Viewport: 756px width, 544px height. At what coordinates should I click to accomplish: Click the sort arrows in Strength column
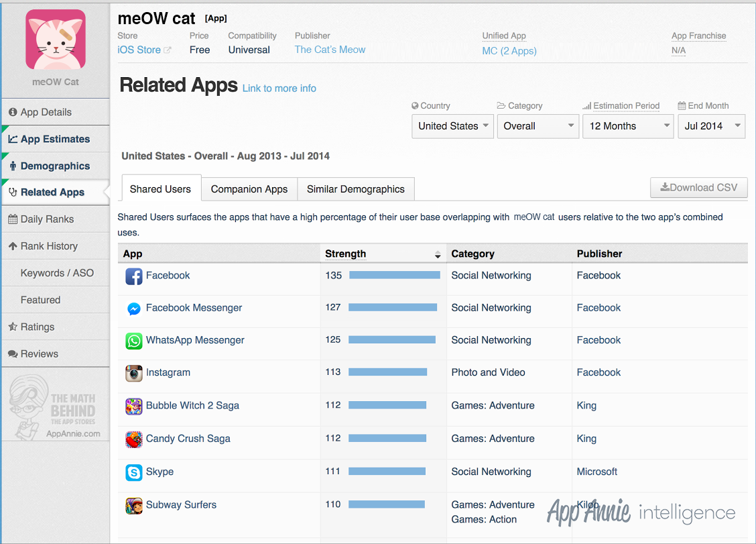click(x=437, y=254)
